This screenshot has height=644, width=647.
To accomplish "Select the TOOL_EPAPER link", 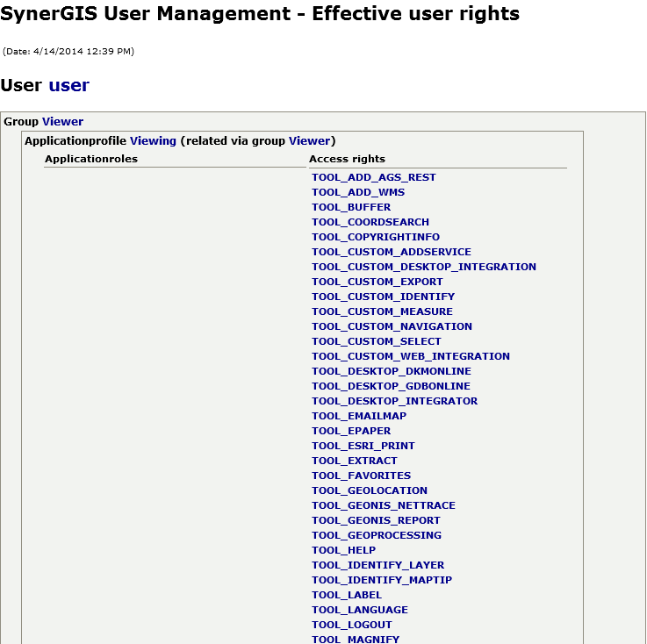I will pos(351,431).
